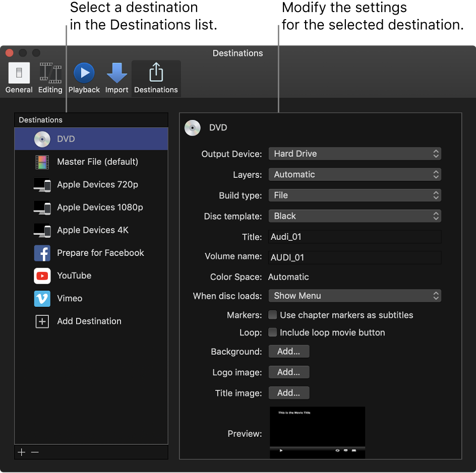The width and height of the screenshot is (476, 473).
Task: Open the Layers dropdown menu
Action: tap(354, 174)
